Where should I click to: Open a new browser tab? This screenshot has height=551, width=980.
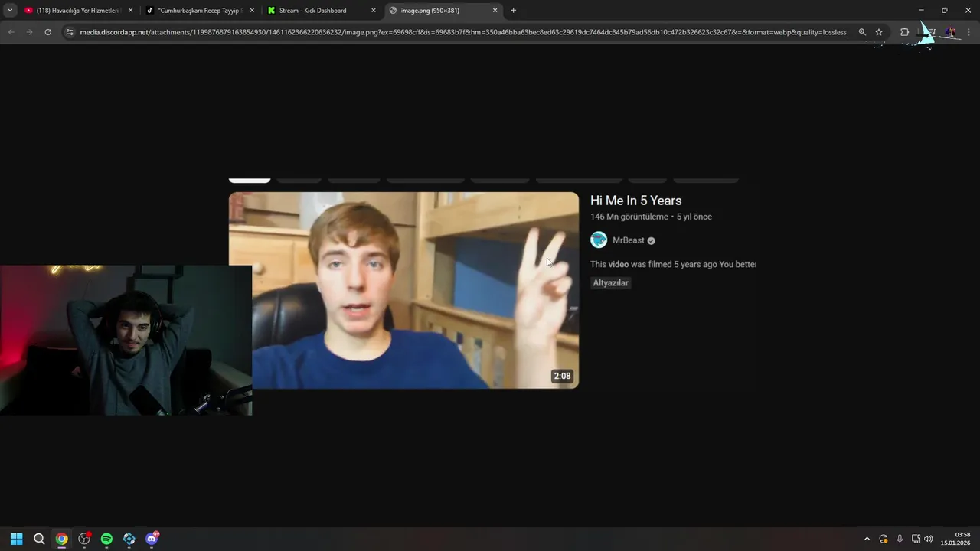point(513,11)
